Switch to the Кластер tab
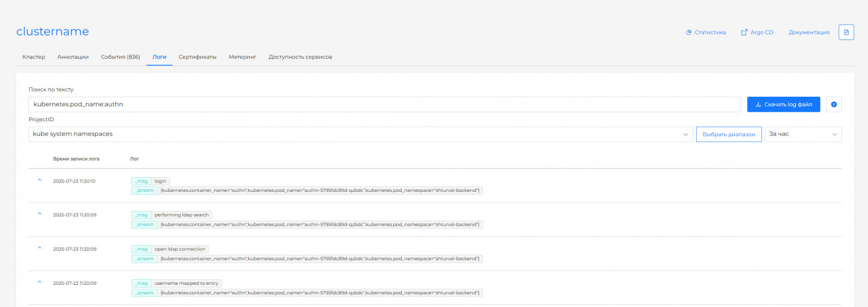Image resolution: width=868 pixels, height=307 pixels. (x=33, y=57)
